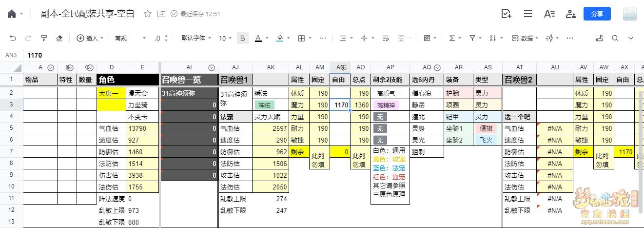This screenshot has width=644, height=228.
Task: Click the blue 分享 button
Action: pos(597,14)
